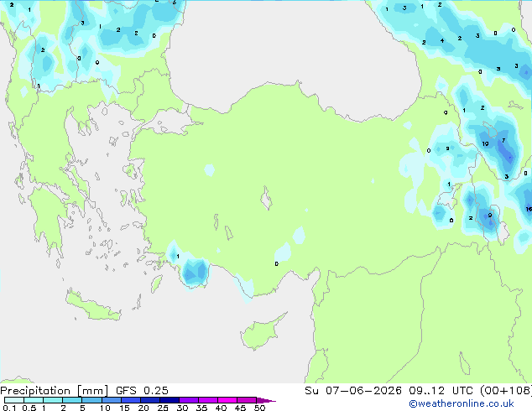
Task: Click the precipitation value 7 on map
Action: tap(503, 140)
